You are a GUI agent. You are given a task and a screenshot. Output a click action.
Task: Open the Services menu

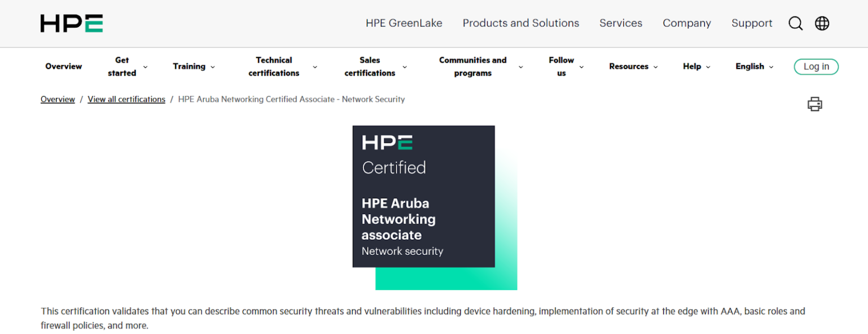tap(621, 23)
